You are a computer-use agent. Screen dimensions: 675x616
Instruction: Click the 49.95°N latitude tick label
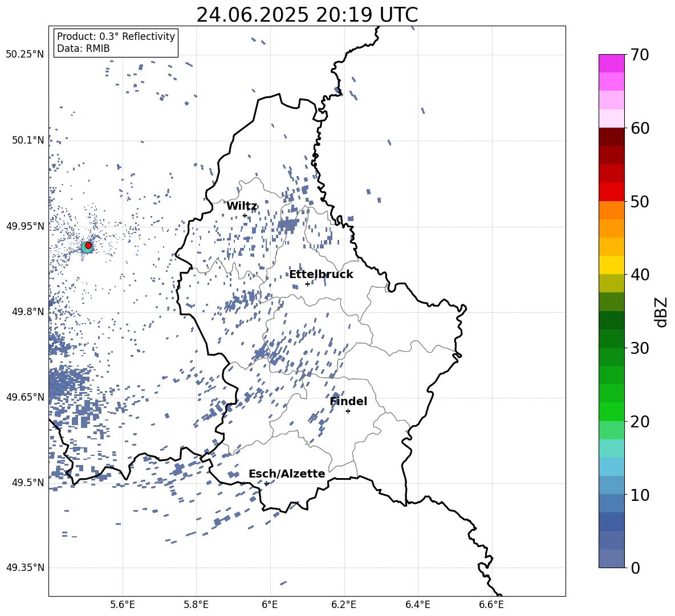pyautogui.click(x=25, y=226)
